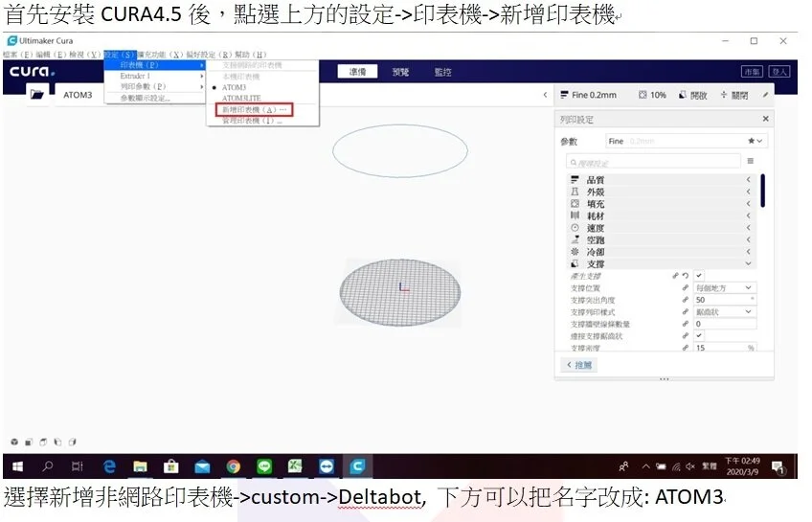
Task: Click the support category icon beside 支撐
Action: (575, 263)
